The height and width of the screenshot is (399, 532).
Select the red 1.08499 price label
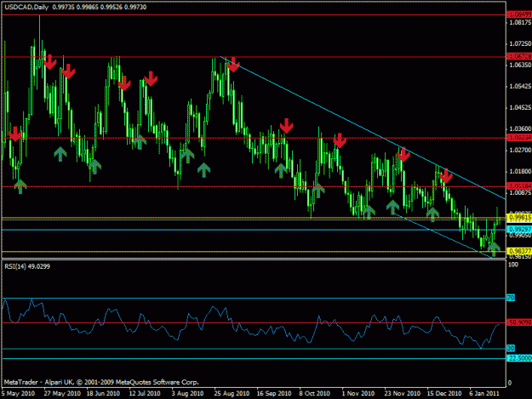point(519,14)
